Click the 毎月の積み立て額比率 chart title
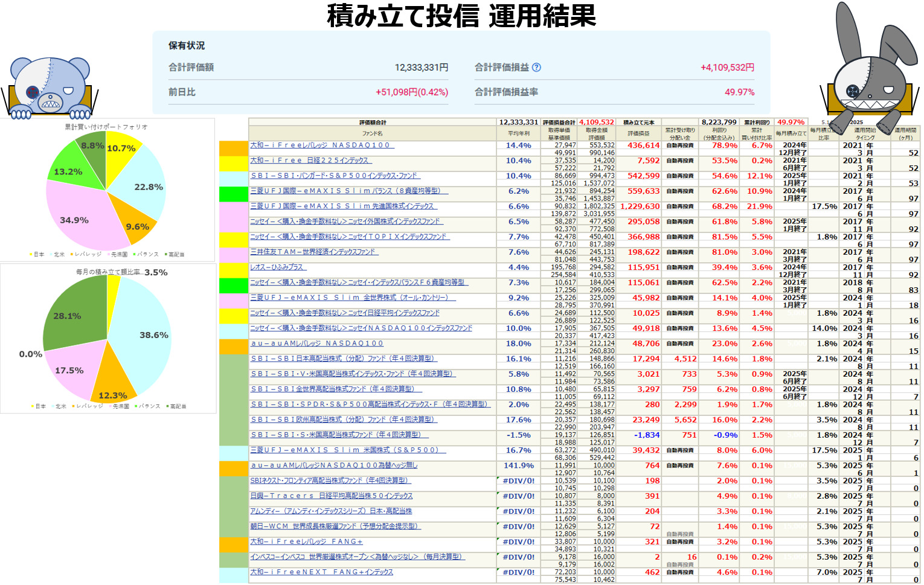924x585 pixels. pyautogui.click(x=108, y=272)
